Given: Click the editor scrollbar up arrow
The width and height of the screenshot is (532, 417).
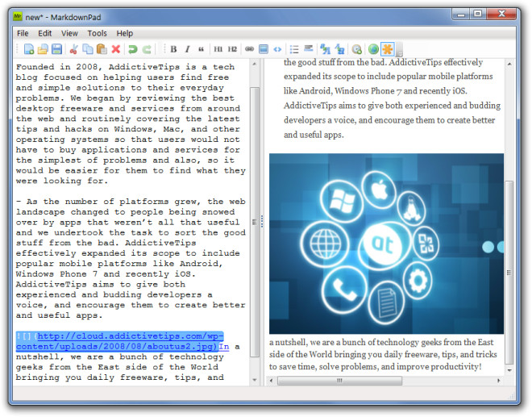Looking at the screenshot, I should point(255,64).
